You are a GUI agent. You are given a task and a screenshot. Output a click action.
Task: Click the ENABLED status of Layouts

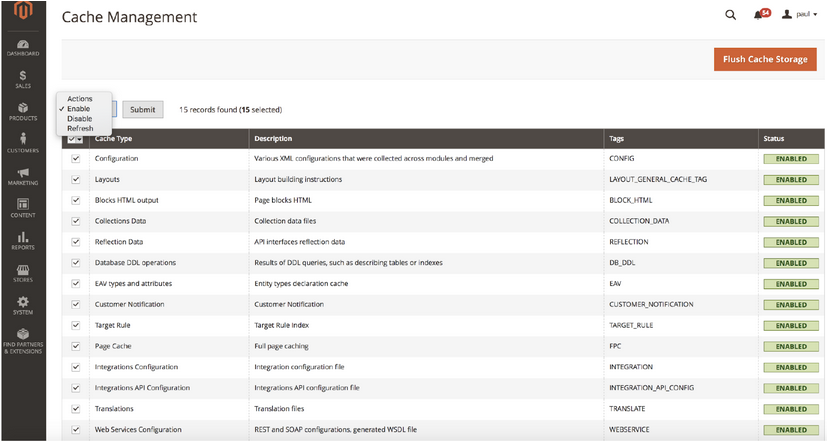(x=791, y=180)
